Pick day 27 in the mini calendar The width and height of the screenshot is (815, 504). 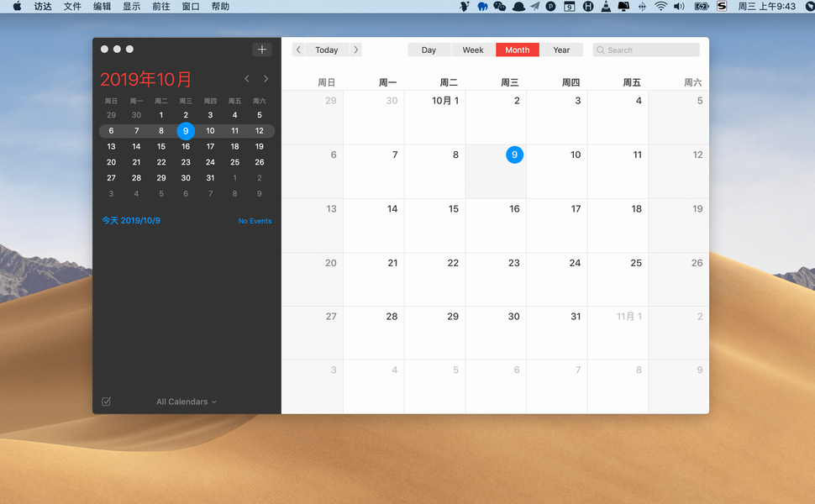click(x=111, y=178)
